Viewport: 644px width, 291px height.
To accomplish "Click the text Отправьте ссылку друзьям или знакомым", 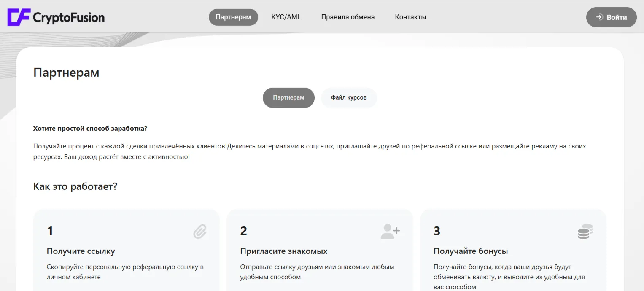I will pos(317,272).
